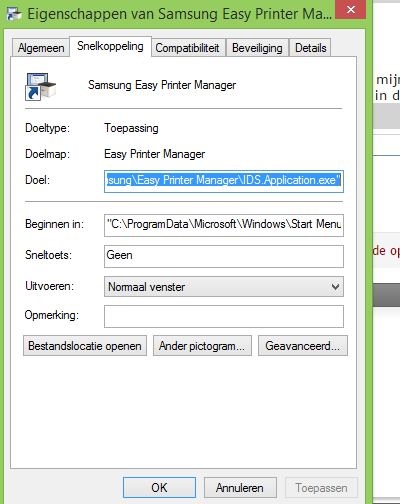400x504 pixels.
Task: Open the Geavanceerd settings
Action: (x=303, y=346)
